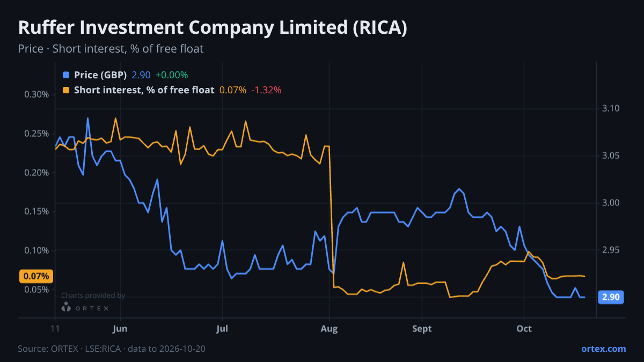This screenshot has width=644, height=362.
Task: Click the orange 0.07% axis marker badge
Action: pyautogui.click(x=36, y=276)
